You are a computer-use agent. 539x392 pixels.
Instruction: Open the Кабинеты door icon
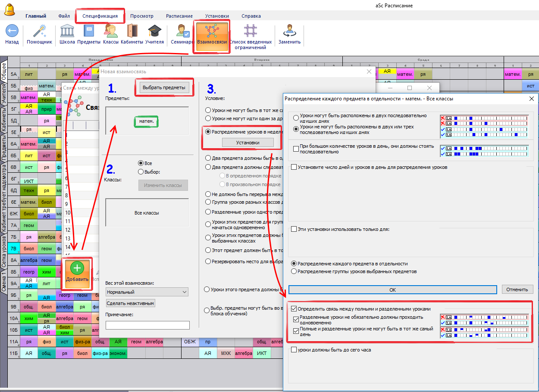pyautogui.click(x=132, y=31)
